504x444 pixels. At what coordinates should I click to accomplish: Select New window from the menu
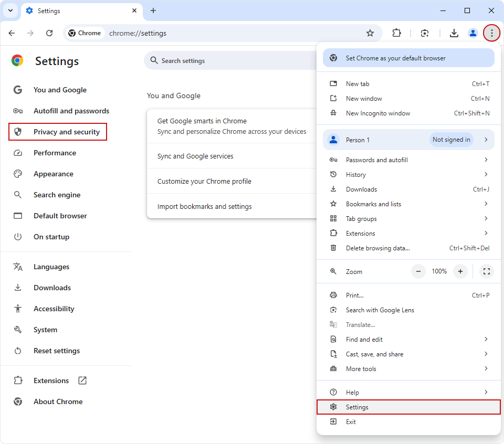click(x=408, y=99)
